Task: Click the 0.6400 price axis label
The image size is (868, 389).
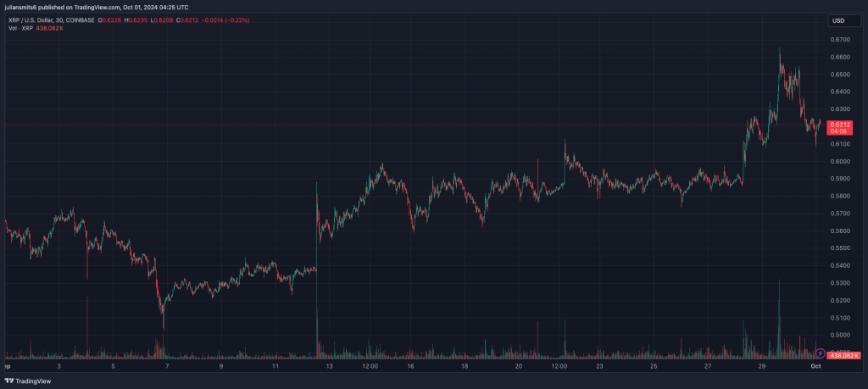Action: pyautogui.click(x=840, y=92)
